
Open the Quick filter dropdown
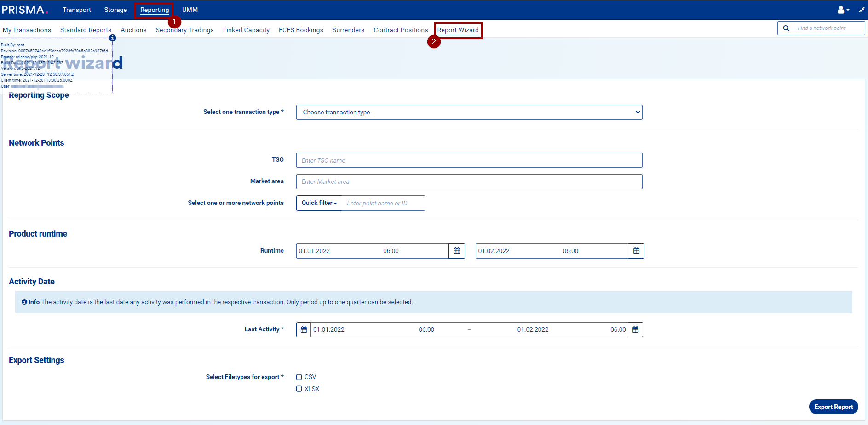[x=319, y=203]
